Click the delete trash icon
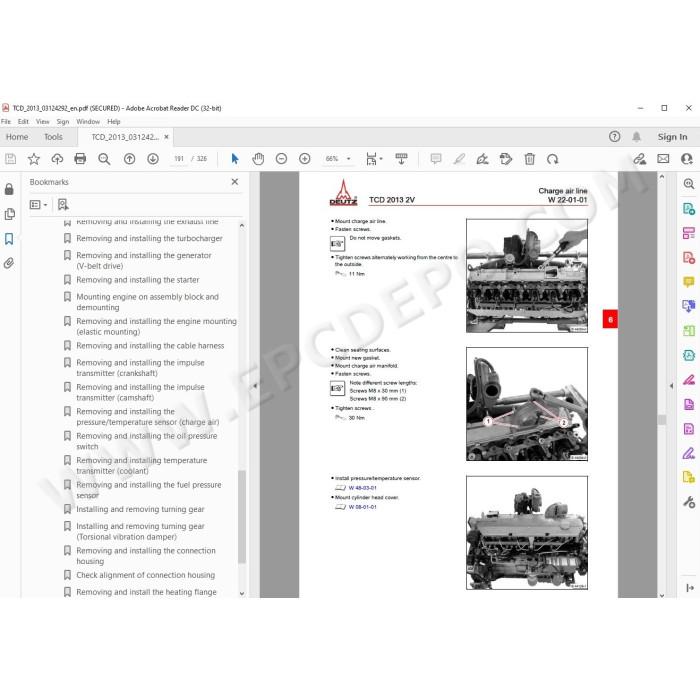The width and height of the screenshot is (700, 700). click(529, 159)
